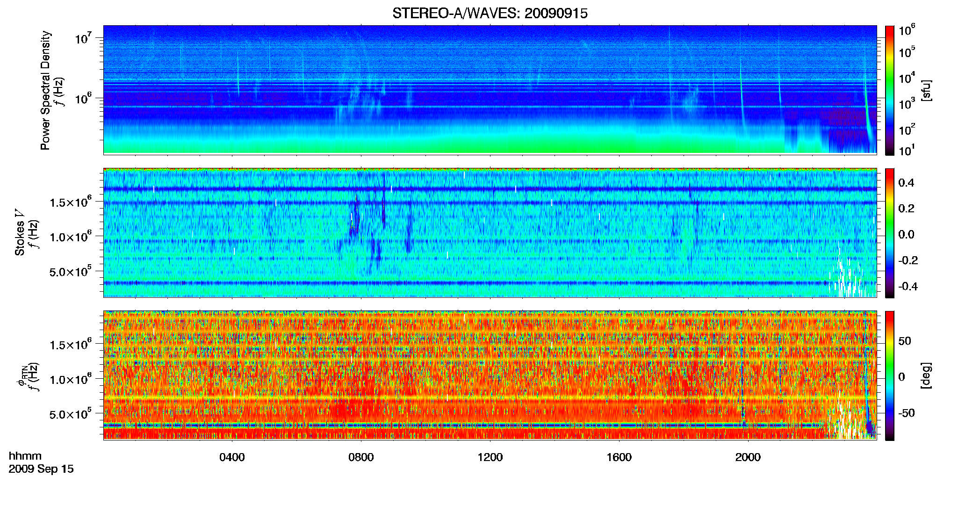Click the hhmm time format label
This screenshot has height=505, width=980.
[x=25, y=456]
